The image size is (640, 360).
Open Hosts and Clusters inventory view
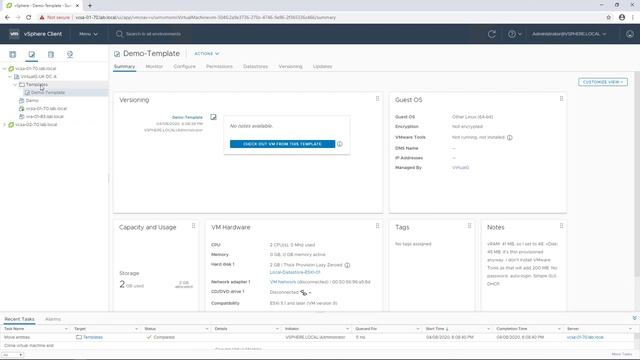point(13,54)
